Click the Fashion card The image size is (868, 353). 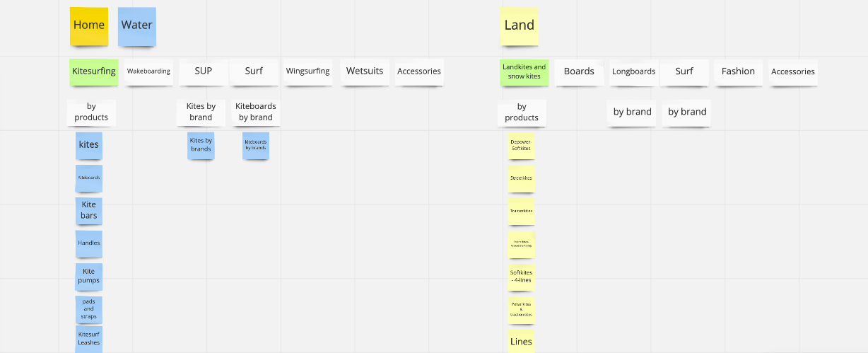[x=738, y=71]
